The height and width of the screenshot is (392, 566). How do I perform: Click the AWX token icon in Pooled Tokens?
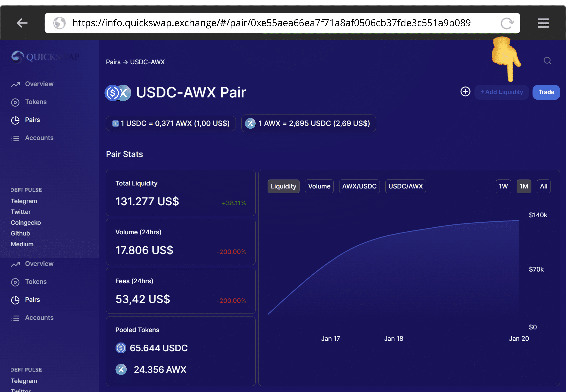tap(121, 369)
